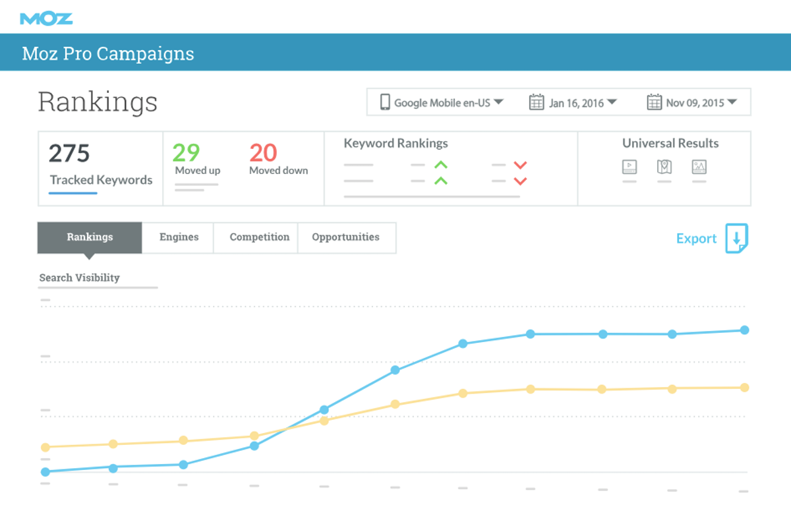Select the Opportunities tab link
This screenshot has width=791, height=532.
tap(347, 237)
